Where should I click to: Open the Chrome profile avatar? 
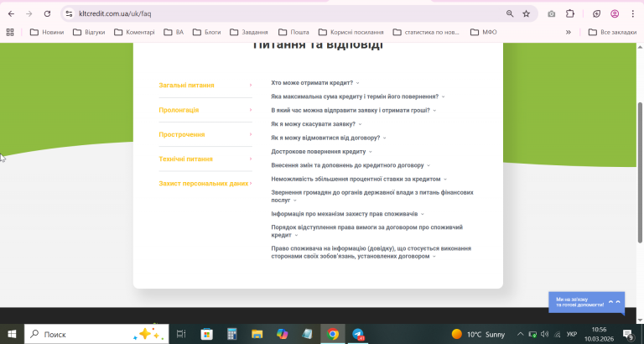pos(615,13)
